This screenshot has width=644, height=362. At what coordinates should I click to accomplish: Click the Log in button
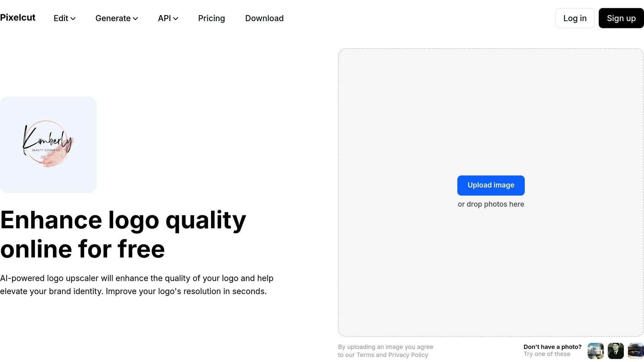[575, 18]
